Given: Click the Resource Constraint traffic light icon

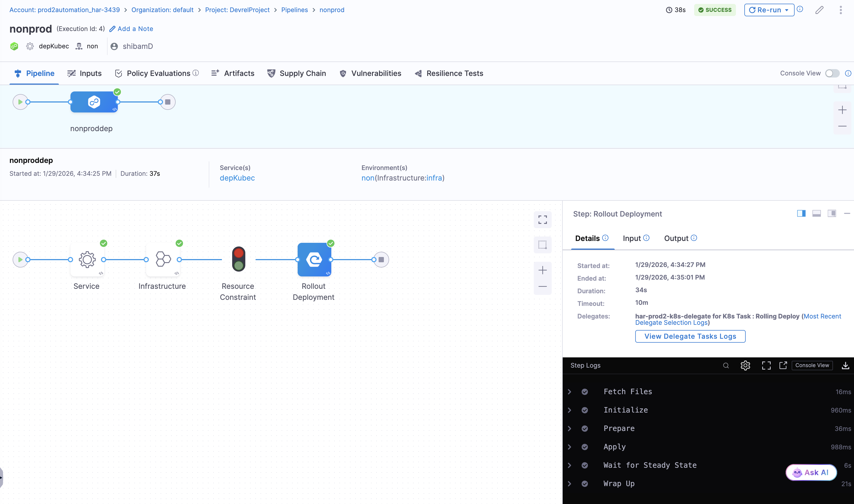Looking at the screenshot, I should [x=238, y=259].
